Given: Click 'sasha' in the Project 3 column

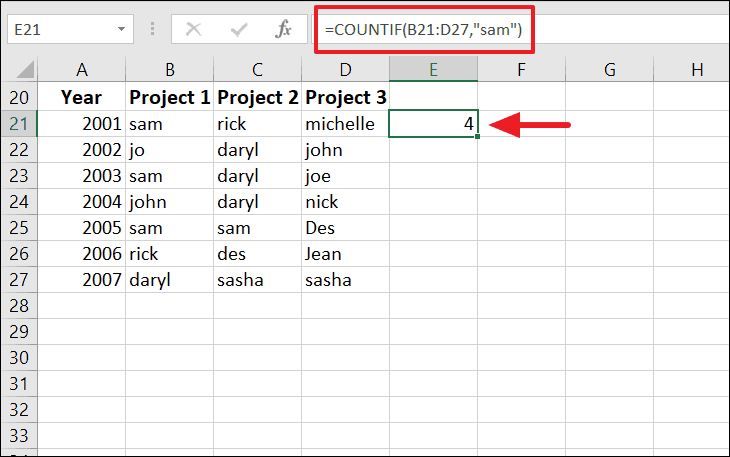Looking at the screenshot, I should tap(345, 280).
